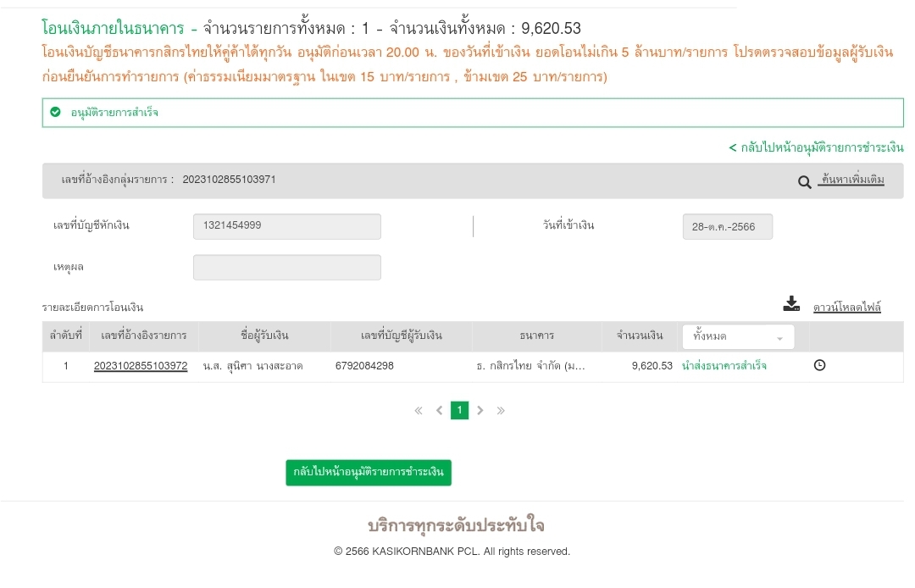Go to previous page with left arrow
Viewport: 915px width, 588px height.
click(x=439, y=411)
